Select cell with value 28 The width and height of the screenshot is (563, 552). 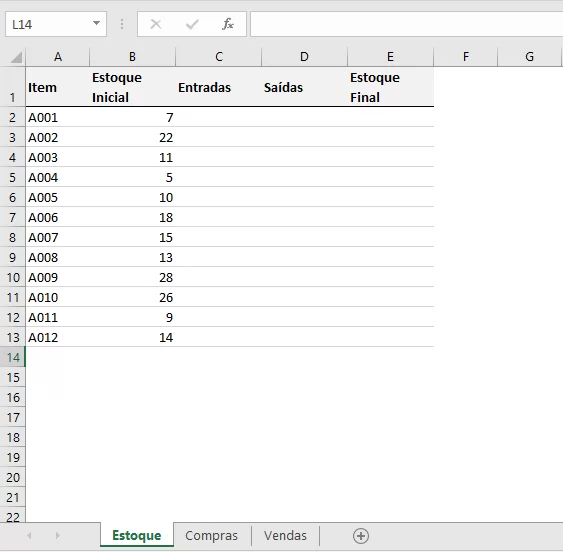pos(132,278)
